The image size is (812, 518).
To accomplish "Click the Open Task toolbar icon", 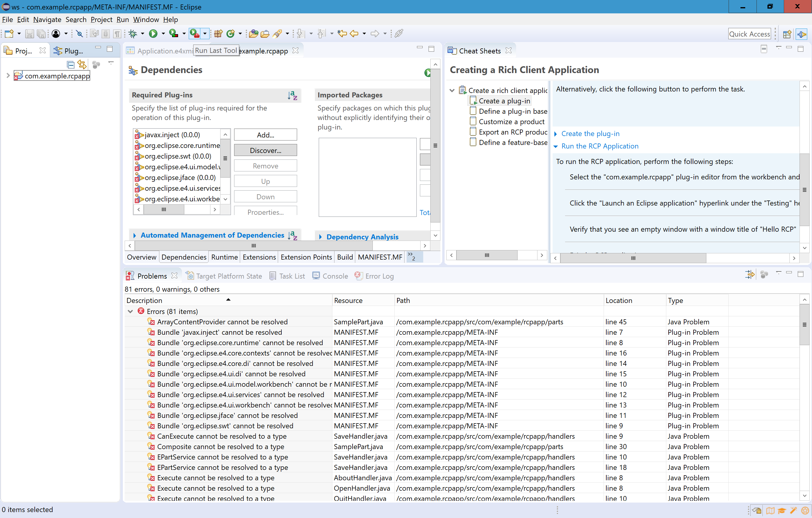I will click(x=265, y=33).
